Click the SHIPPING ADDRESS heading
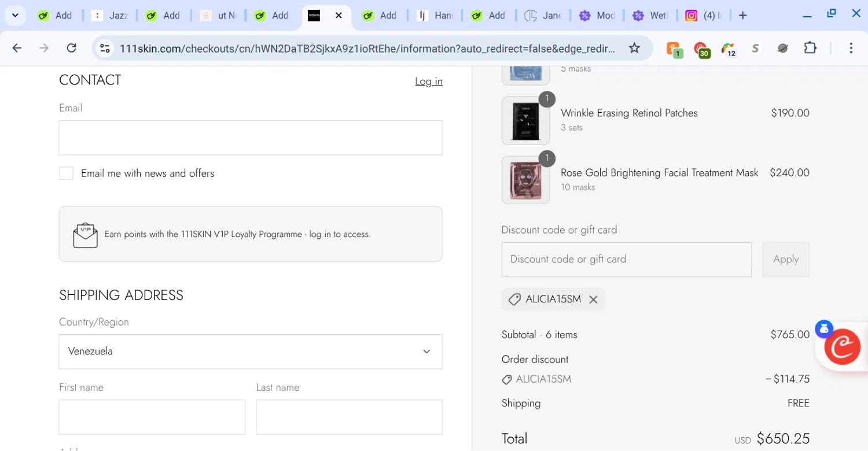868x451 pixels. click(x=121, y=295)
